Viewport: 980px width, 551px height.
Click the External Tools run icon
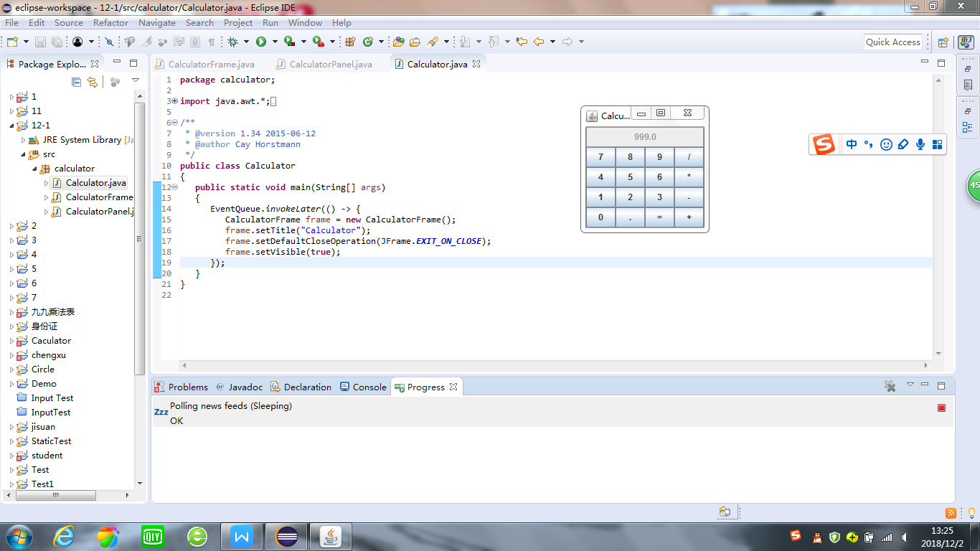pyautogui.click(x=318, y=42)
